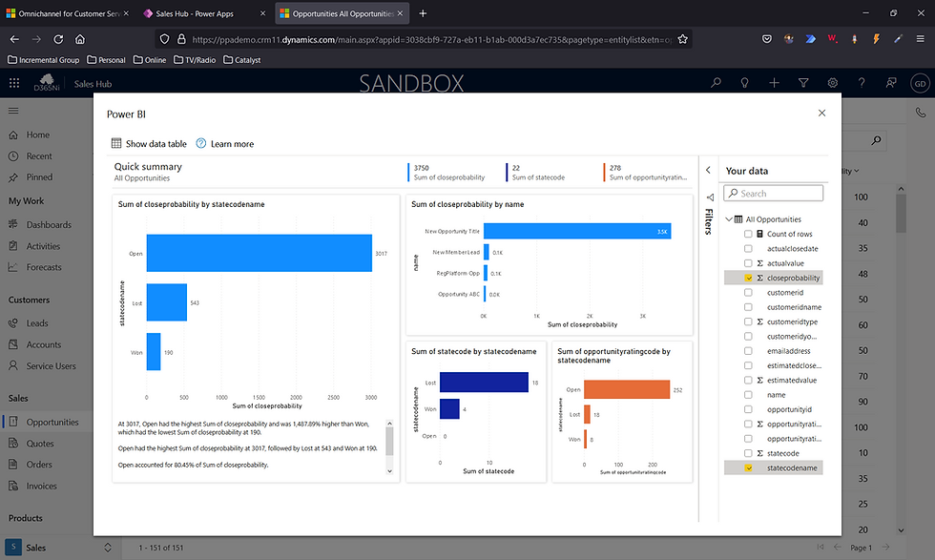This screenshot has width=935, height=560.
Task: Go to next page arrow in grid footer
Action: point(885,547)
